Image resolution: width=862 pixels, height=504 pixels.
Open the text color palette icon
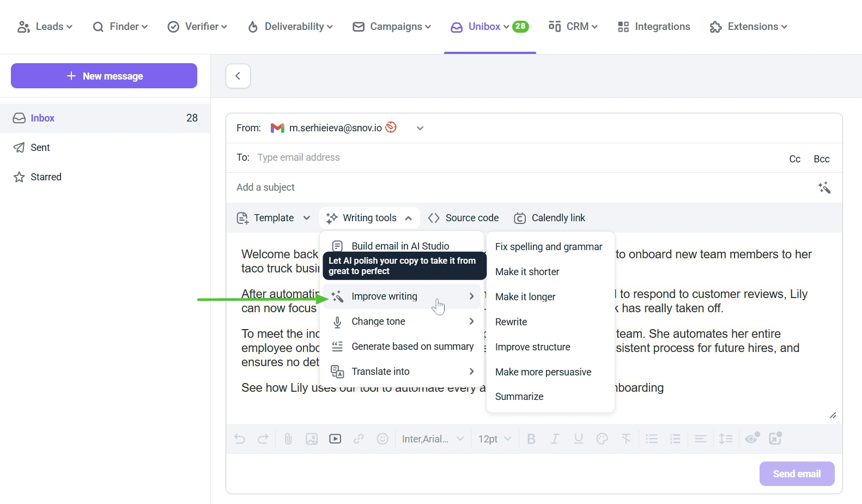(602, 439)
